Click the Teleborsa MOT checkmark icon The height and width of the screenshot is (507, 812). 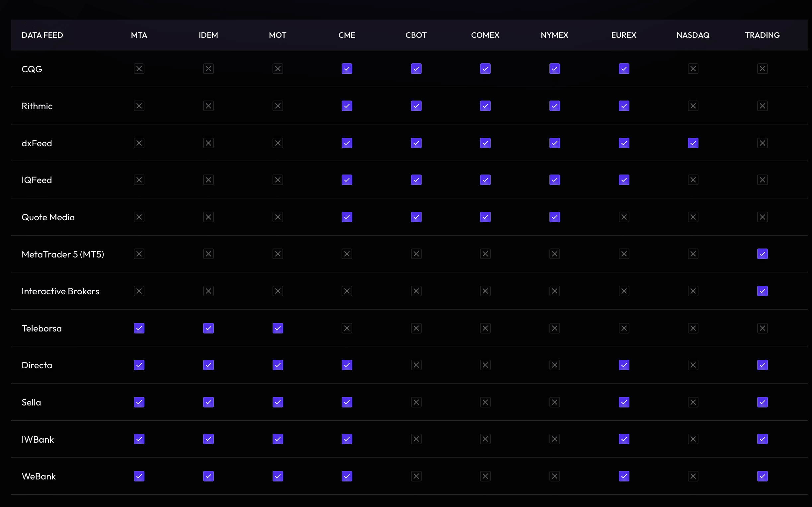tap(278, 328)
